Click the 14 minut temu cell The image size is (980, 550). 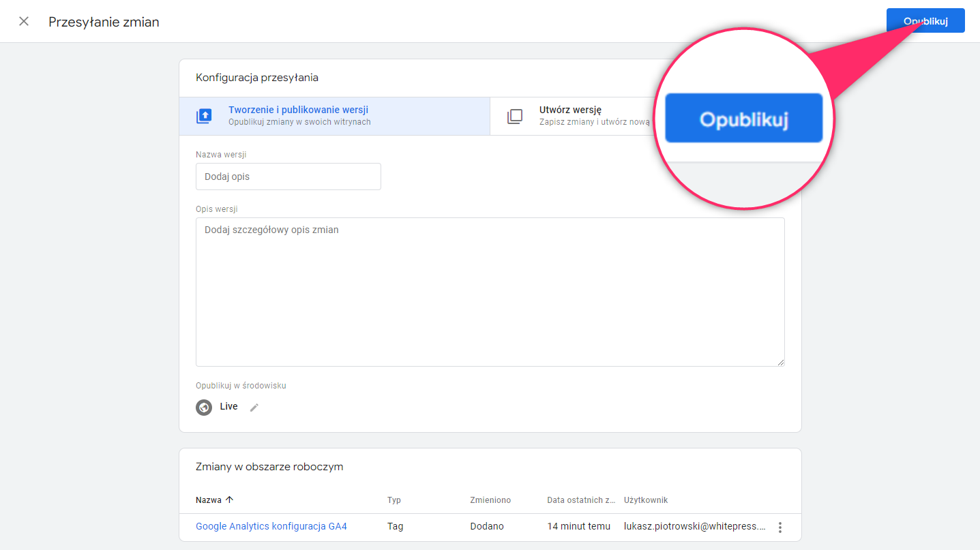coord(579,526)
